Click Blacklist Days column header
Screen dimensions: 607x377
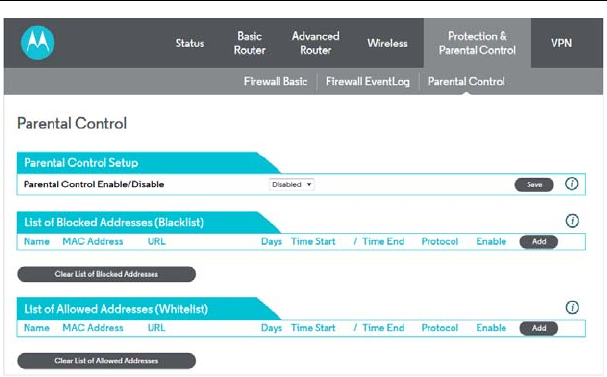coord(271,242)
